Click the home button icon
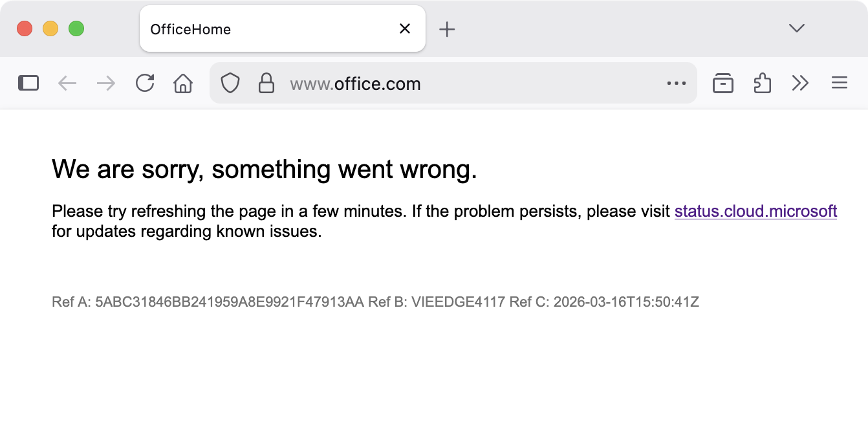Viewport: 868px width, 431px height. pos(182,83)
